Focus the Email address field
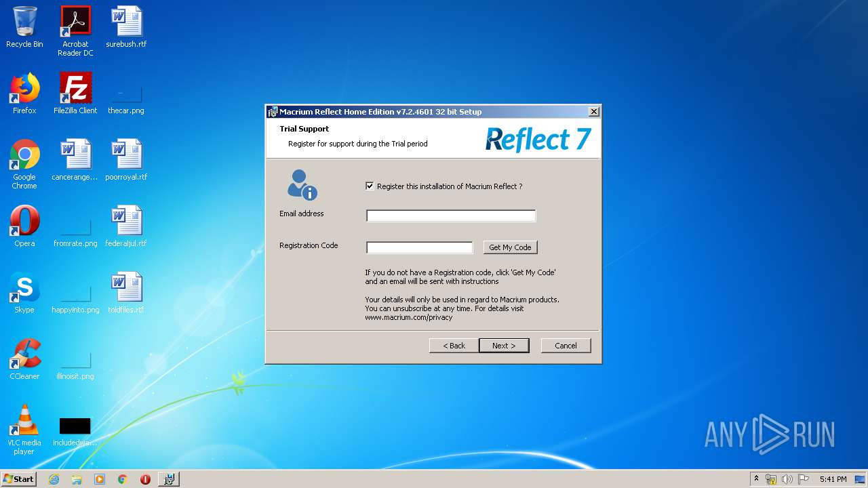868x488 pixels. pyautogui.click(x=451, y=216)
